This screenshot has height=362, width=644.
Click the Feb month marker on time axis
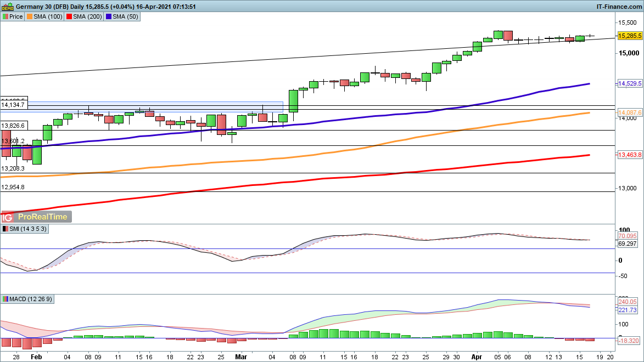pos(36,356)
